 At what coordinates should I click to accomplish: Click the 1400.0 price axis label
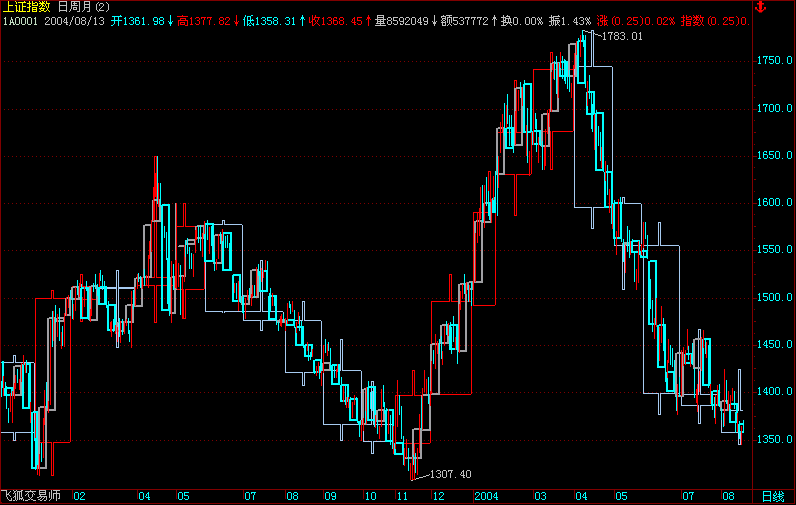[774, 391]
